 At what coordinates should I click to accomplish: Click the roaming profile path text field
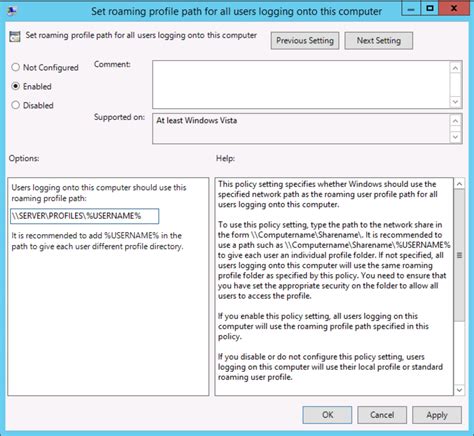(84, 216)
